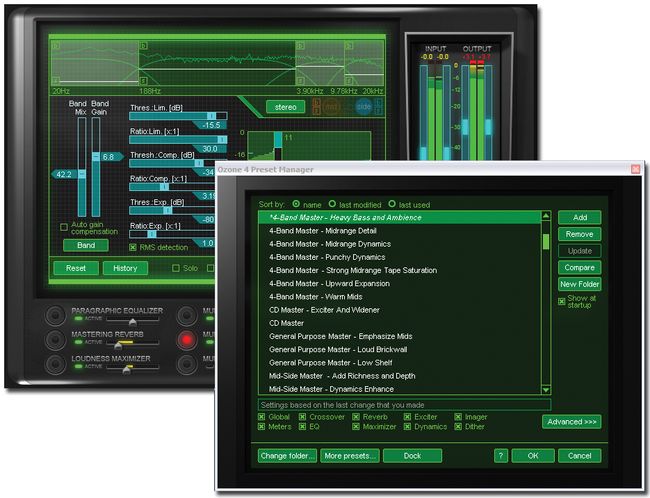Enable the Solo checkbox
The height and width of the screenshot is (498, 650).
176,268
